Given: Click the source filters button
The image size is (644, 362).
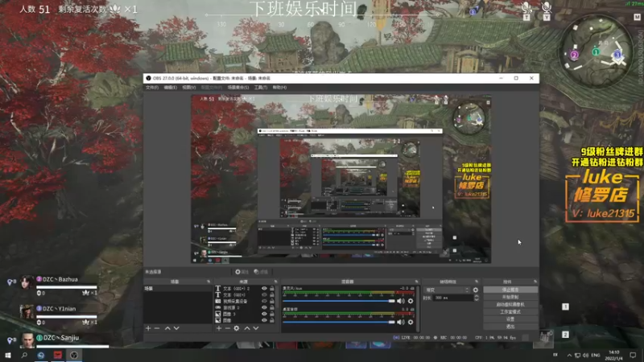Looking at the screenshot, I should (261, 272).
